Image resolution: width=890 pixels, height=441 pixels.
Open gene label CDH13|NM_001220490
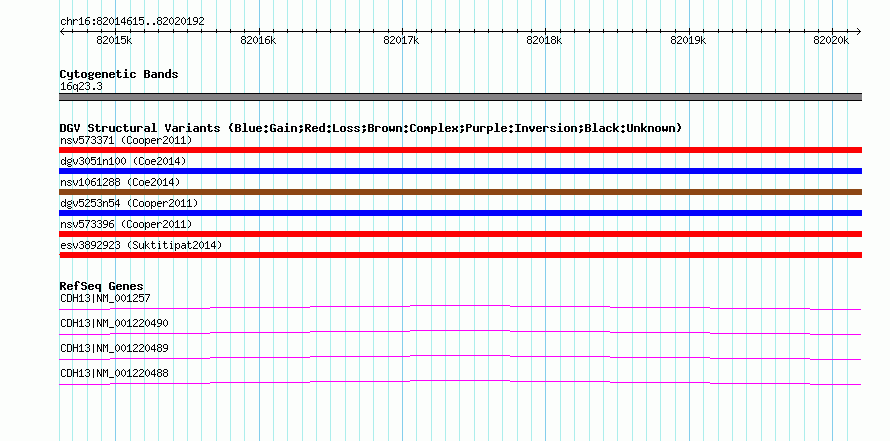tap(114, 323)
